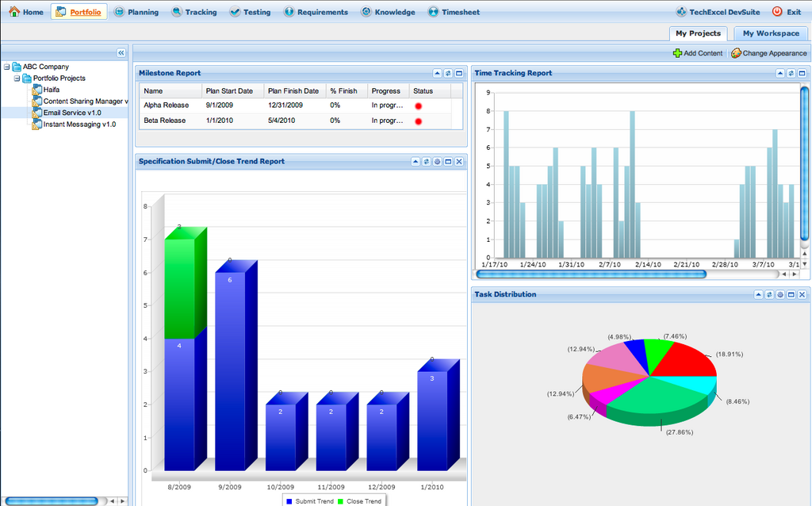
Task: Refresh the Task Distribution panel
Action: (769, 295)
